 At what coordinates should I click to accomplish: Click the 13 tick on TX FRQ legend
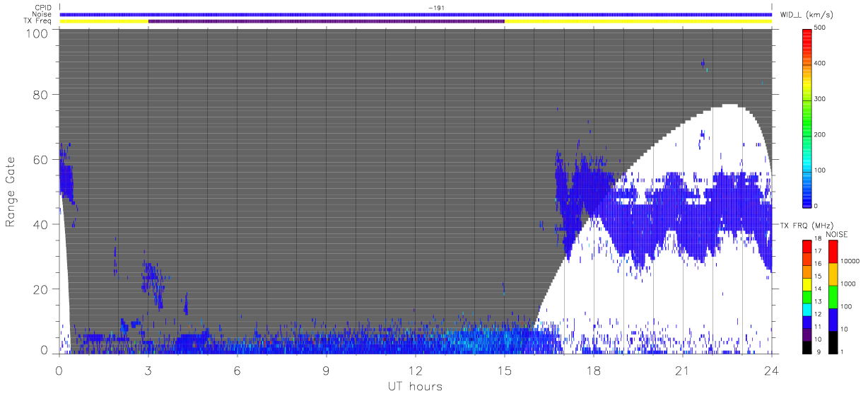coord(818,301)
